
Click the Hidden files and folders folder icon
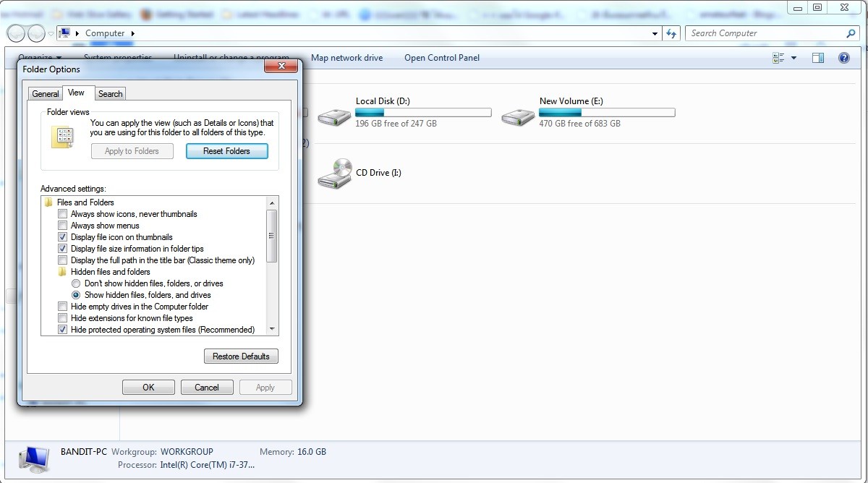click(x=63, y=272)
